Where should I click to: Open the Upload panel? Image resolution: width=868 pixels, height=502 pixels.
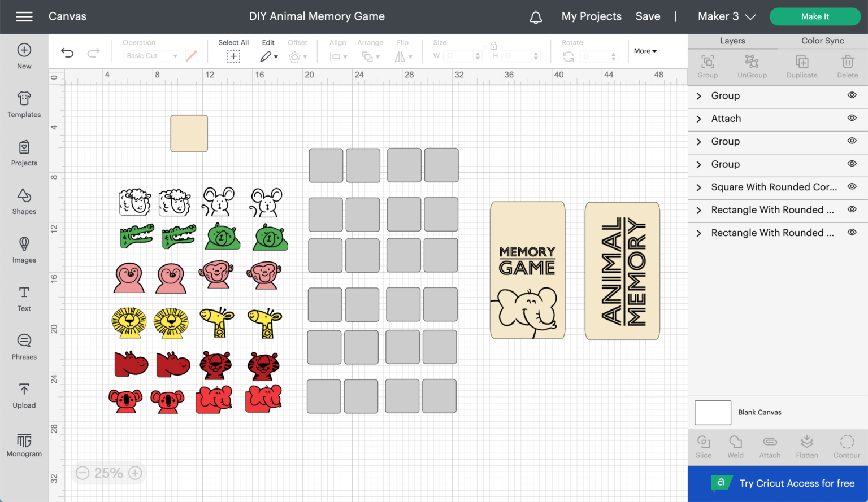(x=24, y=395)
